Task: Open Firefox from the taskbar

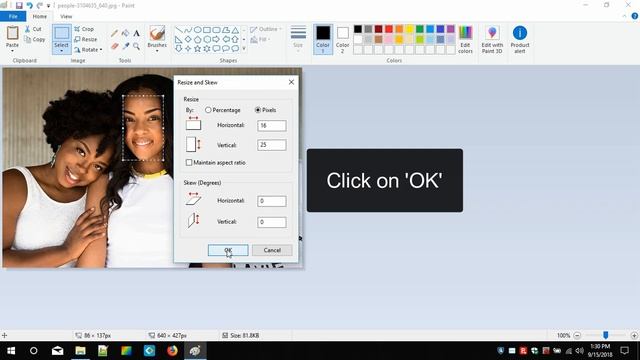Action: pos(172,351)
